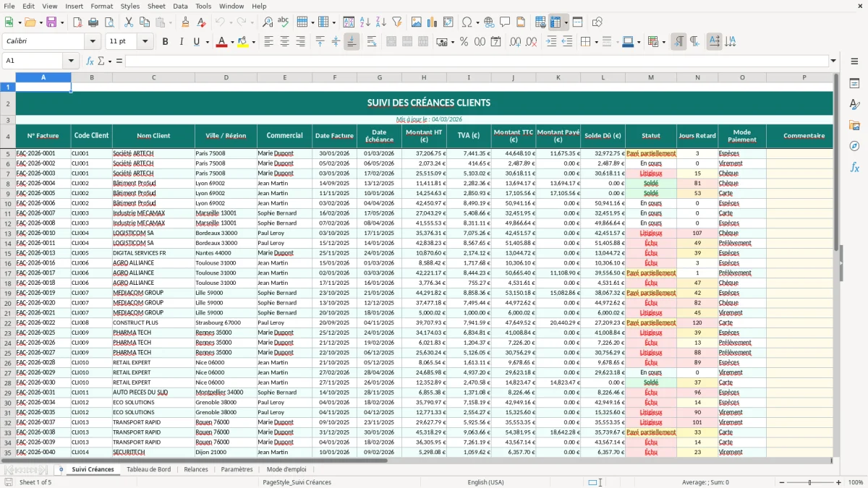This screenshot has height=488, width=868.
Task: Click the formula input line
Action: (476, 61)
